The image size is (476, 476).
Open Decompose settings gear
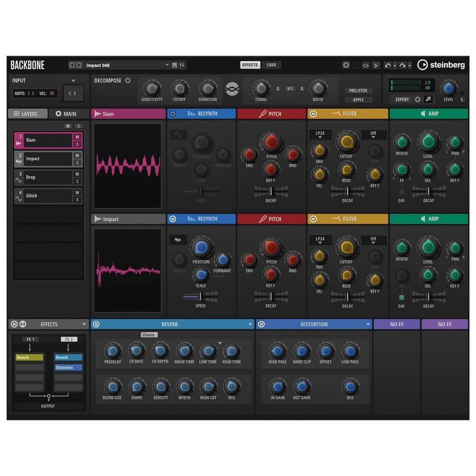128,81
